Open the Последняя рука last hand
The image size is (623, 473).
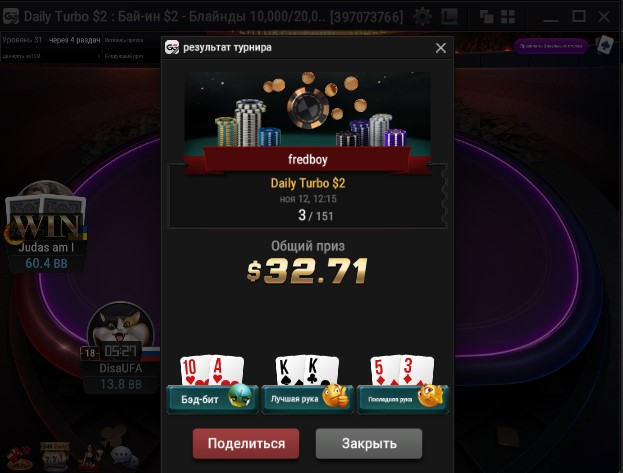click(402, 399)
